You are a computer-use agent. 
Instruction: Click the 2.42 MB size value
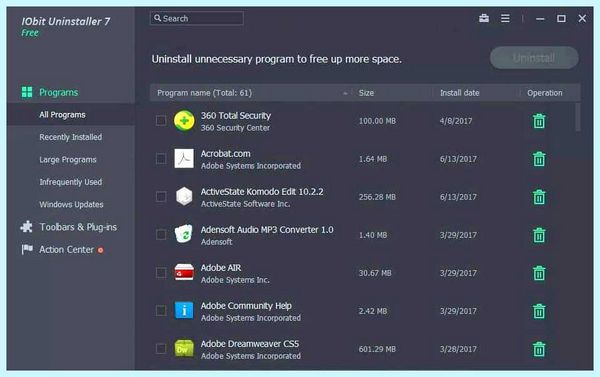pyautogui.click(x=373, y=311)
